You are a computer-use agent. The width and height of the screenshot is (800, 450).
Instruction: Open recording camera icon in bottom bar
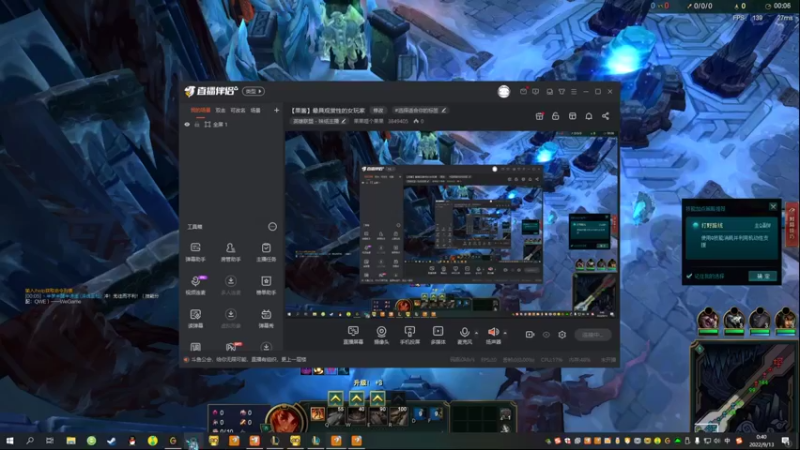(x=530, y=335)
